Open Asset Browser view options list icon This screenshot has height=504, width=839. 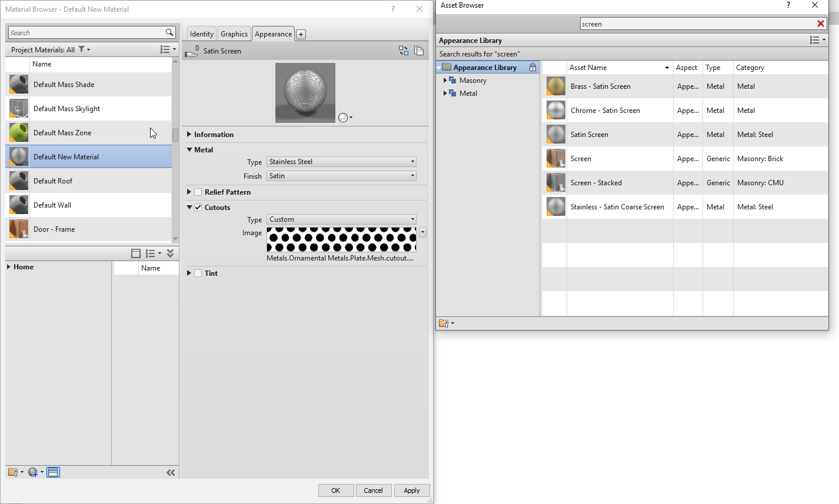coord(818,40)
